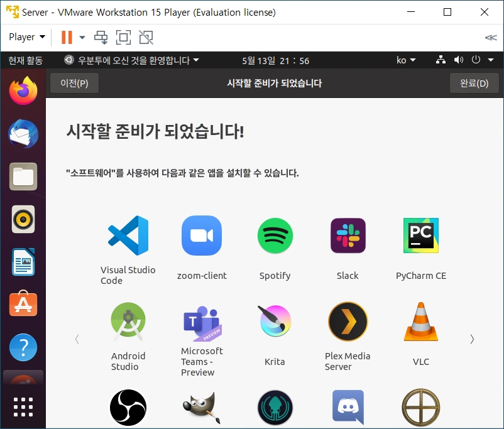Open the golden crosshair circle app icon
The image size is (504, 429).
point(421,408)
